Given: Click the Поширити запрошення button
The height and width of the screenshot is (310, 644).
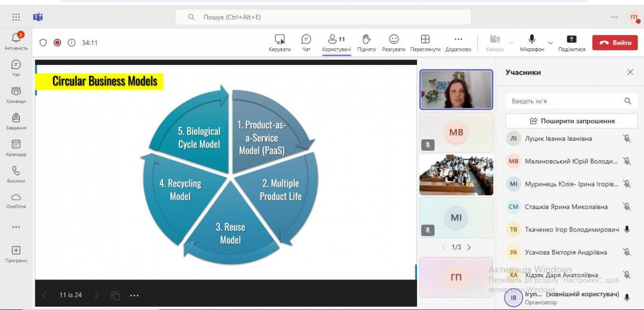Looking at the screenshot, I should point(572,121).
